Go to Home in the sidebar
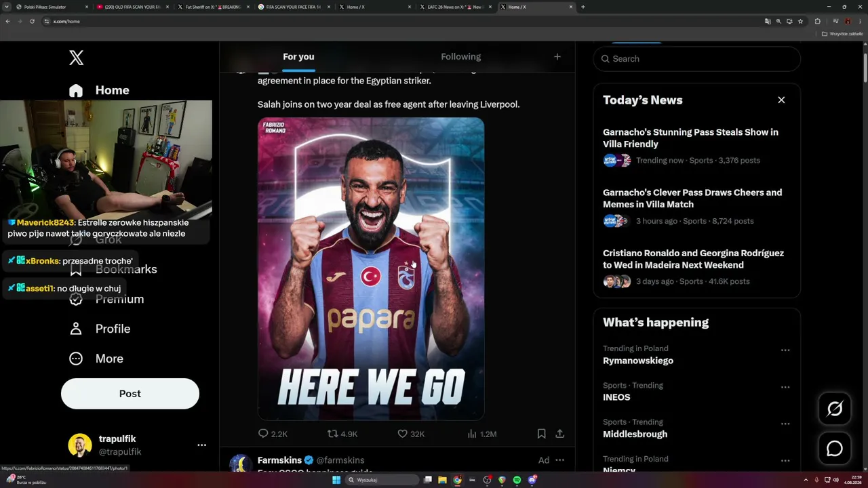This screenshot has width=868, height=488. click(x=99, y=90)
